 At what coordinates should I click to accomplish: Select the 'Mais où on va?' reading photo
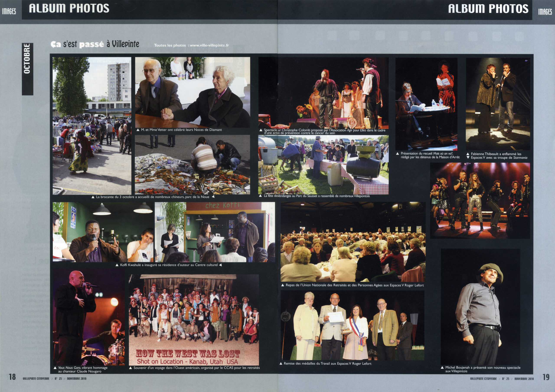[426, 104]
